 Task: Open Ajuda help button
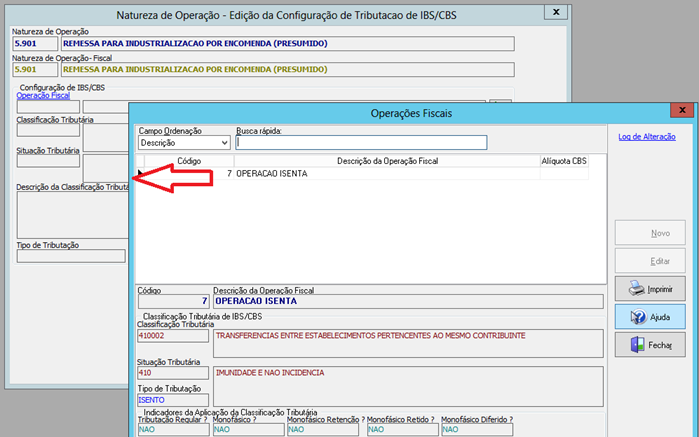649,317
